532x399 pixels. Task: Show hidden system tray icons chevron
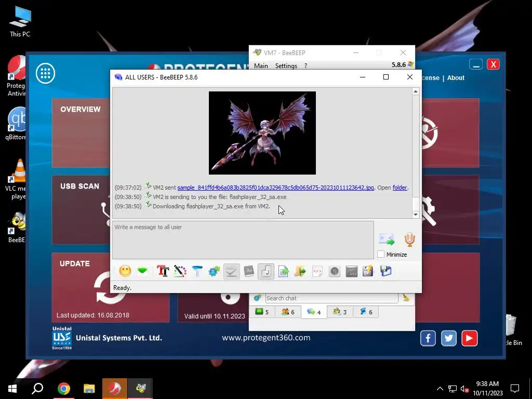(440, 389)
